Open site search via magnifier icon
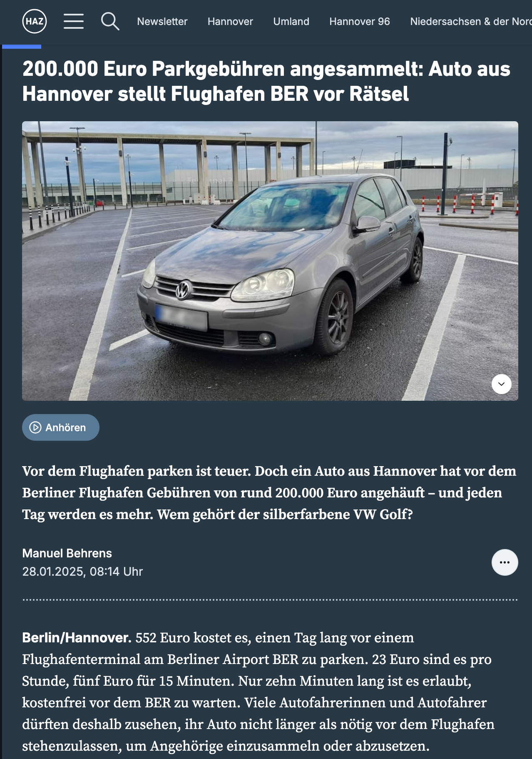 [x=110, y=21]
